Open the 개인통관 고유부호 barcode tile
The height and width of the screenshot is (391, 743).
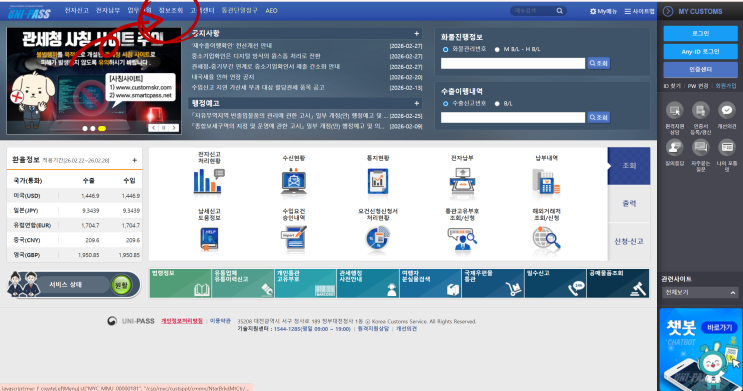coord(306,283)
